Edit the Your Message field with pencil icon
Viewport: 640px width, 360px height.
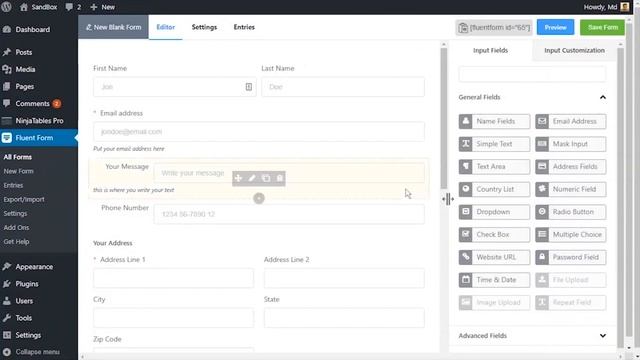coord(252,178)
